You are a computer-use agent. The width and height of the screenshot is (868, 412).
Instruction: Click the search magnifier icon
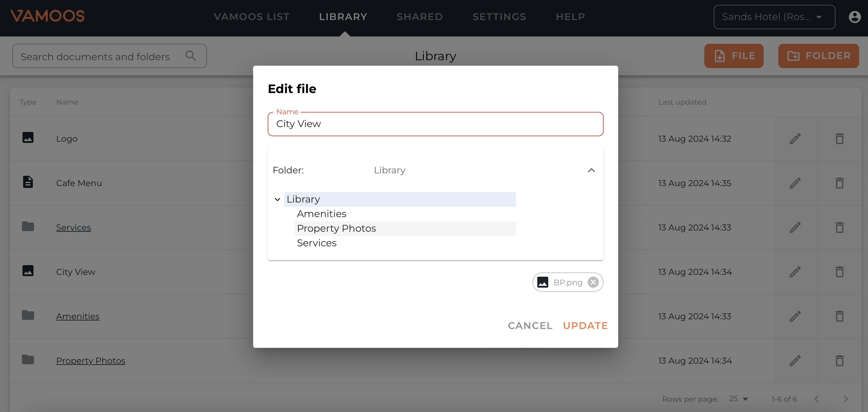click(x=191, y=56)
